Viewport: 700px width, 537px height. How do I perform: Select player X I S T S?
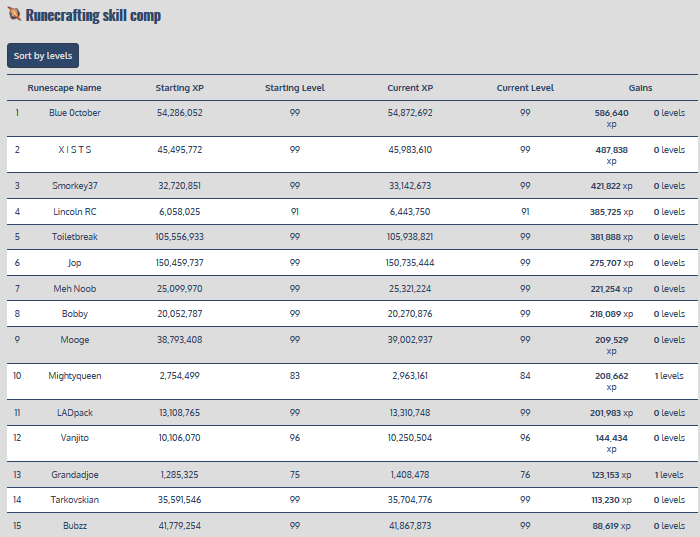(x=75, y=150)
